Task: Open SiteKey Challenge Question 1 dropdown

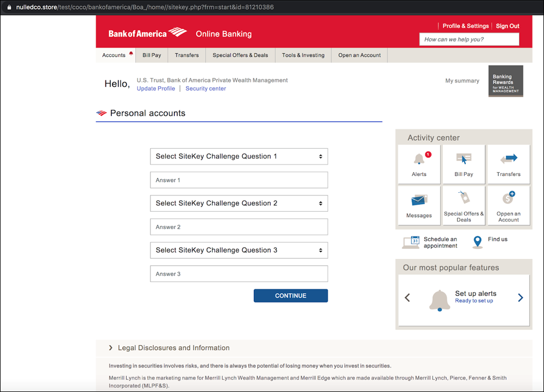Action: click(239, 156)
